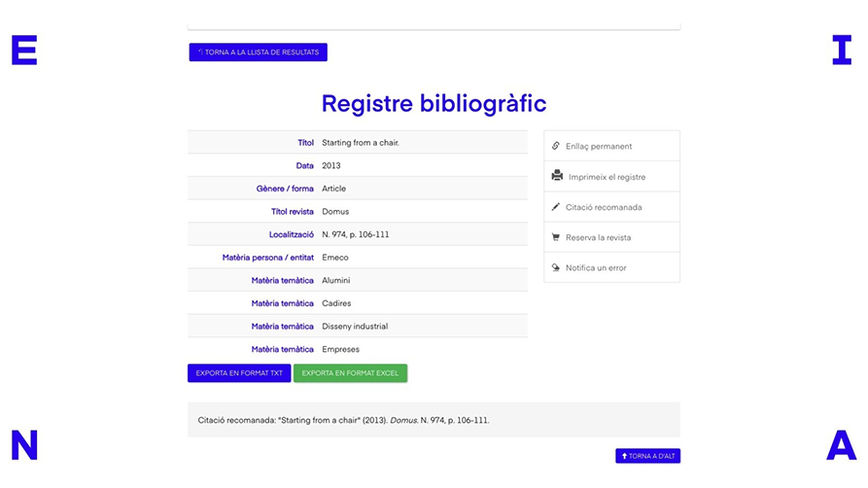The height and width of the screenshot is (488, 868).
Task: Export record with Exporta en format TXT
Action: (x=239, y=373)
